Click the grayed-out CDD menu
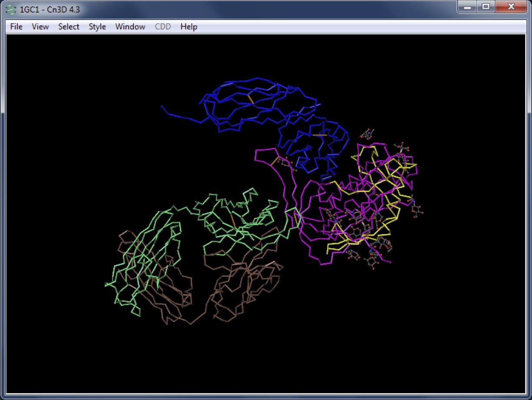The width and height of the screenshot is (532, 400). [x=163, y=26]
